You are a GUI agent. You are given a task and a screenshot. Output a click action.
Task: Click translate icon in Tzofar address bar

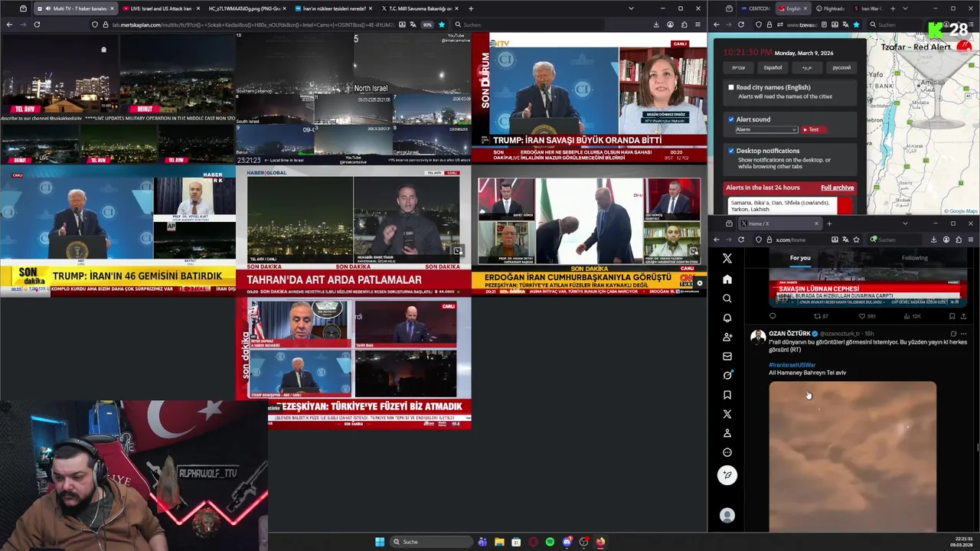tap(845, 24)
